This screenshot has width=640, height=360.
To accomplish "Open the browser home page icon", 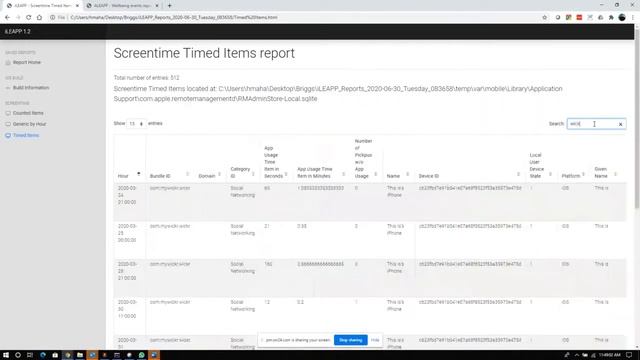I will (x=39, y=18).
